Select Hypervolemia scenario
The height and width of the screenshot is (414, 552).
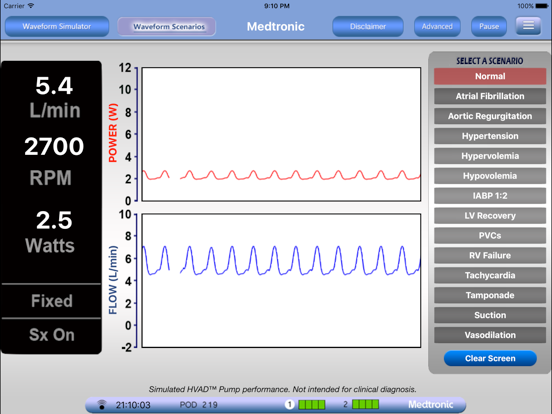coord(490,156)
